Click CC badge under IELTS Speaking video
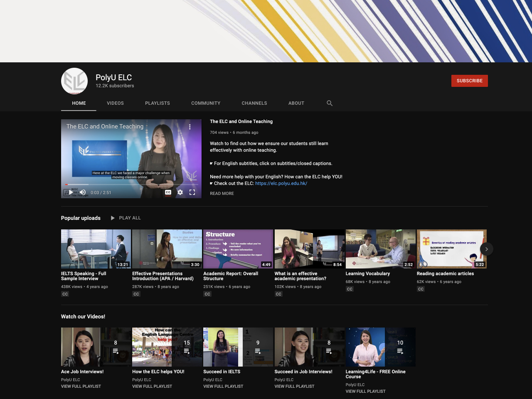 point(65,294)
